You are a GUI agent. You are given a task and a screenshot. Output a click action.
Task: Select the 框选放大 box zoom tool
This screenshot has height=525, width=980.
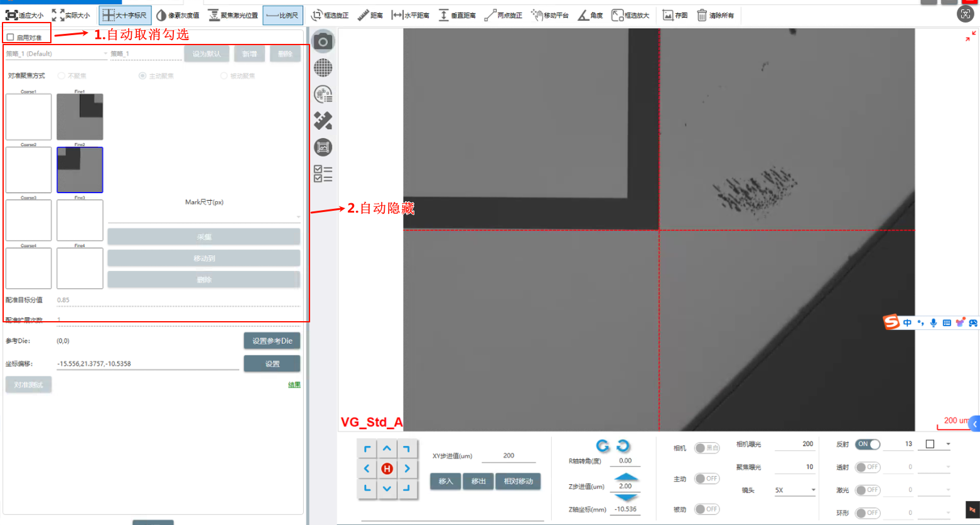coord(630,15)
